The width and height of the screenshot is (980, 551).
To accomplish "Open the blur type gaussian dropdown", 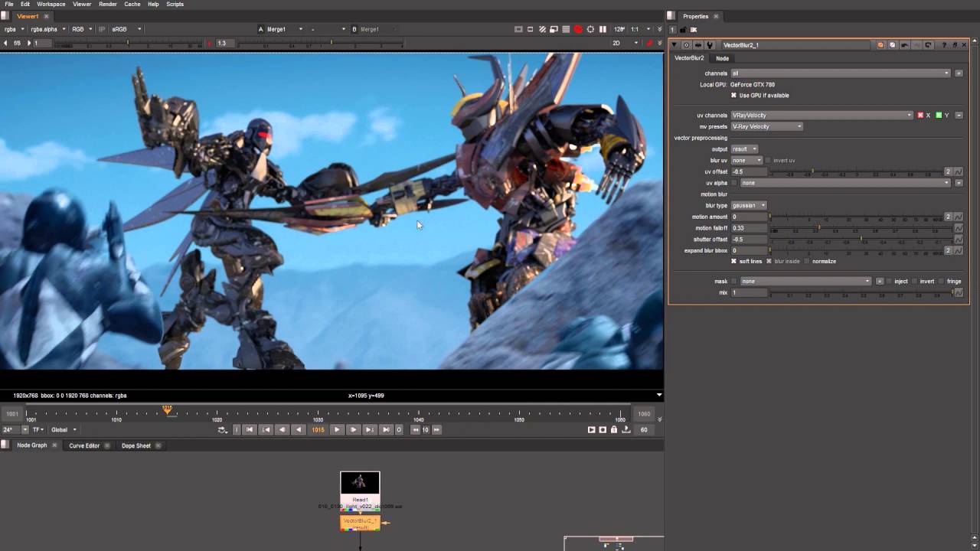I will (x=748, y=206).
